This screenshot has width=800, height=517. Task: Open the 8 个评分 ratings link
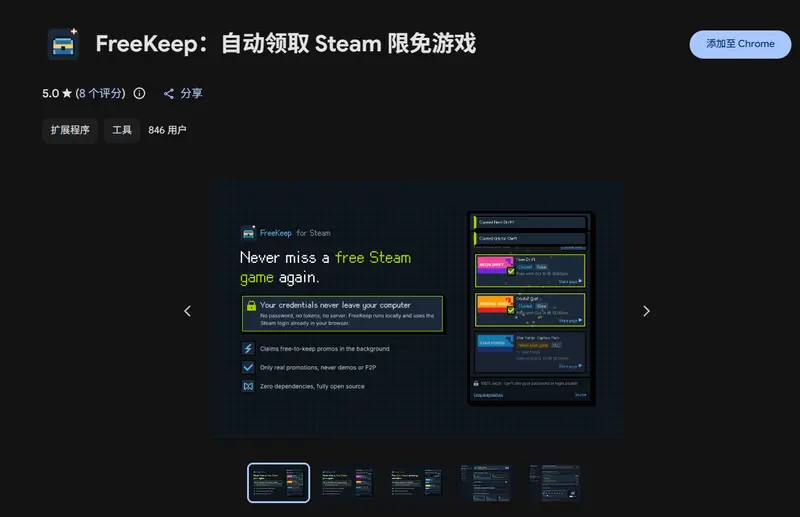pyautogui.click(x=100, y=93)
